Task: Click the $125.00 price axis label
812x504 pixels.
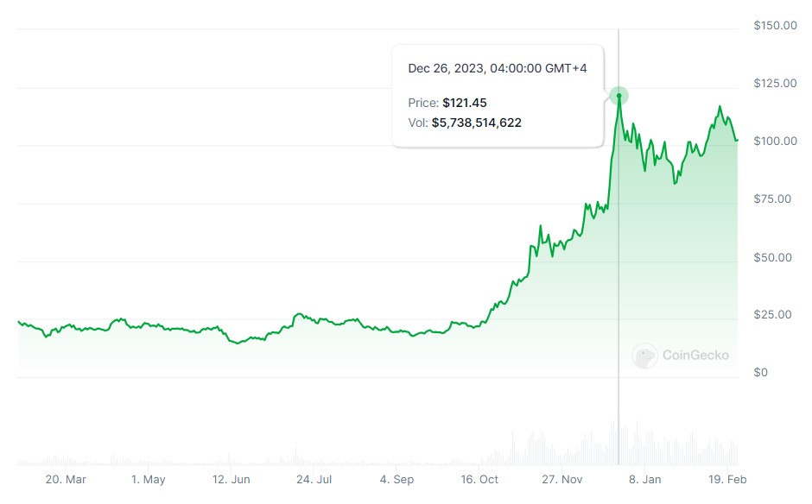Action: [775, 84]
